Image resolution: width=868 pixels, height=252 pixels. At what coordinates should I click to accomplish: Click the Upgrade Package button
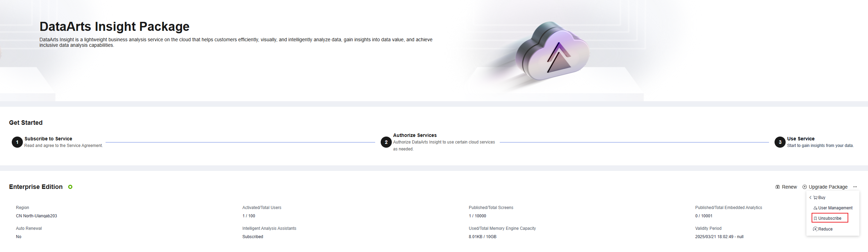(x=825, y=187)
